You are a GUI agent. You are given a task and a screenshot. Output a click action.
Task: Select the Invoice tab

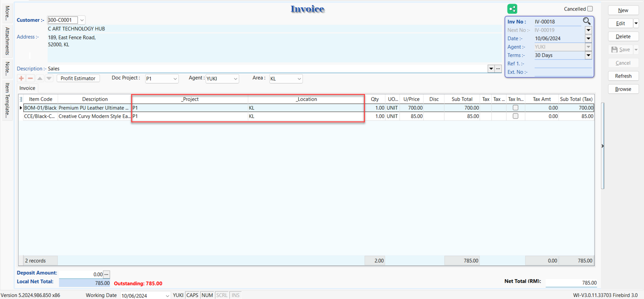[27, 88]
